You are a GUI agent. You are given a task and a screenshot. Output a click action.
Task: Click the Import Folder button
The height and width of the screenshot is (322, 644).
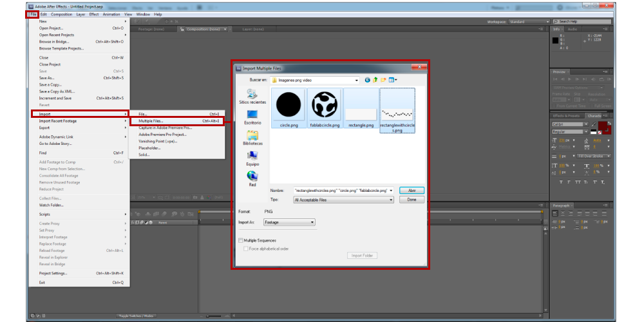362,256
